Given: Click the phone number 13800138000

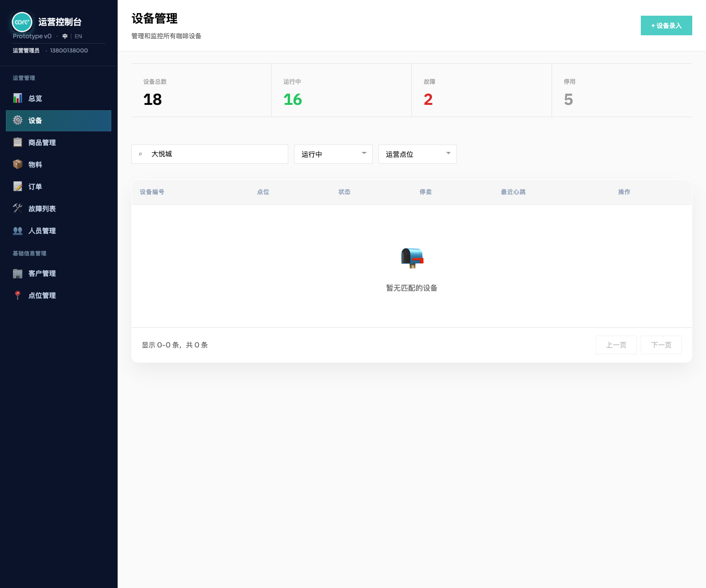Looking at the screenshot, I should point(69,50).
